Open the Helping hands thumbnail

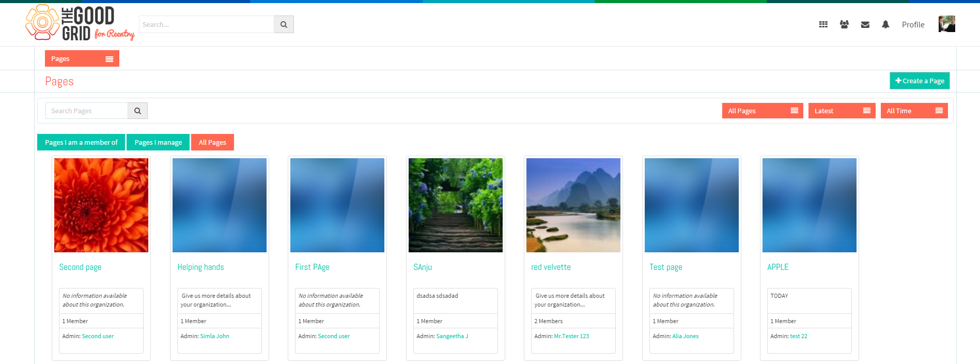220,205
